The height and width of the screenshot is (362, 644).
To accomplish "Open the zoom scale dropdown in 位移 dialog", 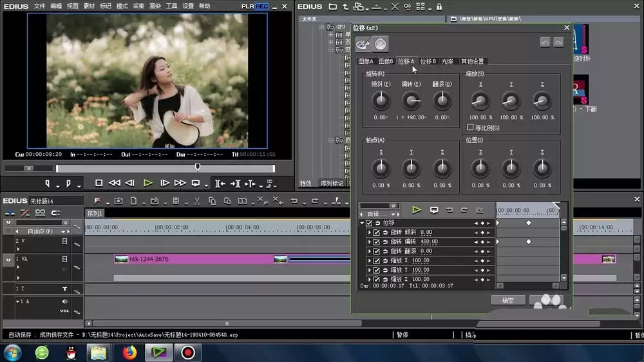I will coord(393,214).
